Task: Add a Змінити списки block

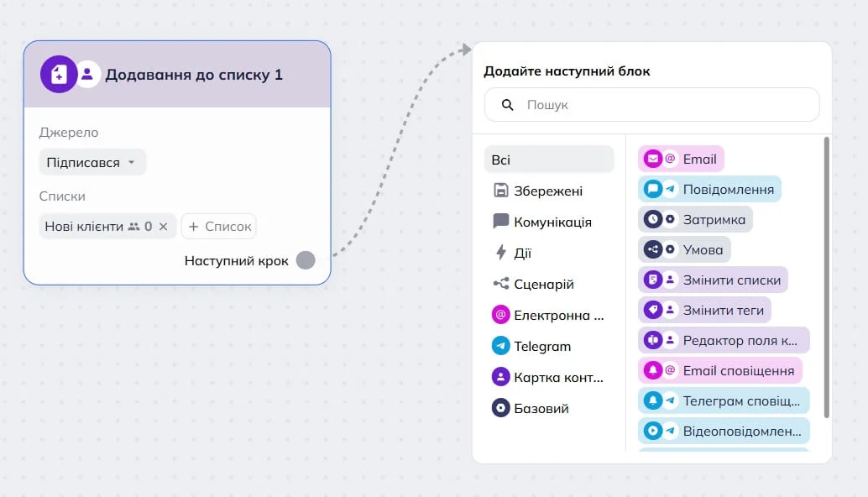Action: click(713, 280)
